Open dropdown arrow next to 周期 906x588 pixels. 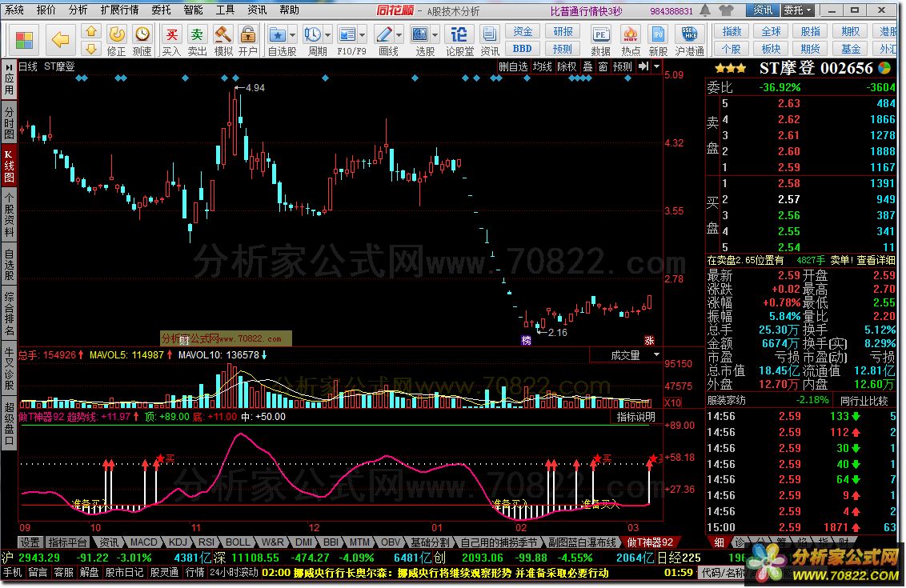point(327,35)
